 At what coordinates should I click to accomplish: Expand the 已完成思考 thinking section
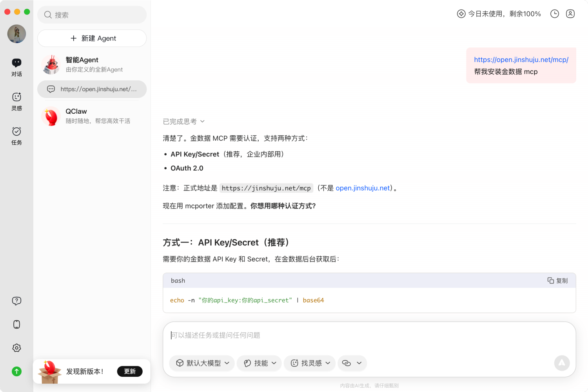coord(183,122)
